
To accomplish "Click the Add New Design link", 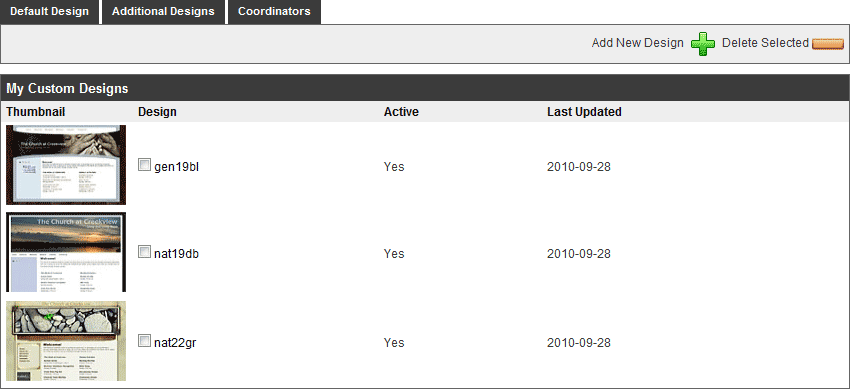I will point(638,43).
